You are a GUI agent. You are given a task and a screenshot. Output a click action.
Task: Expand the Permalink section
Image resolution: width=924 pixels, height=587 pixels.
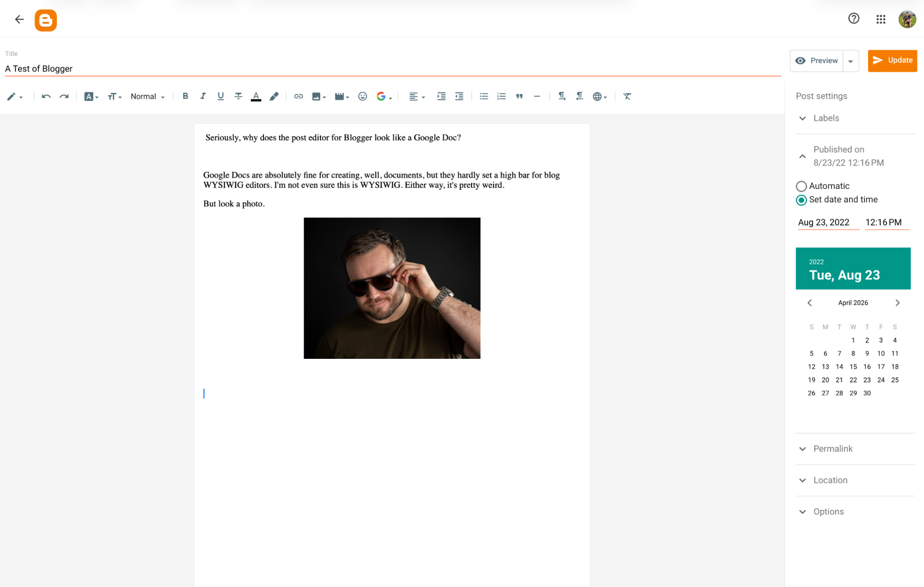(x=802, y=448)
